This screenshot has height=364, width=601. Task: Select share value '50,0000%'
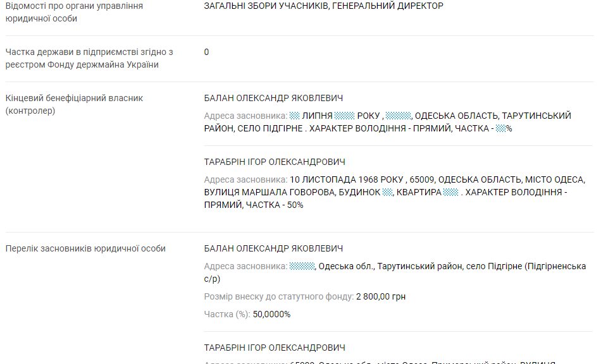click(x=271, y=314)
